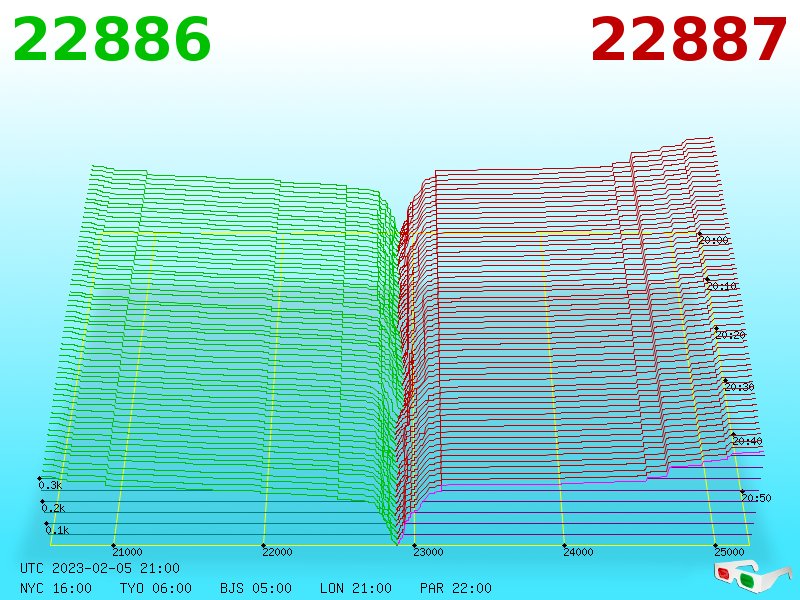Click the red ask price 22887
Screen dimensions: 800x600
pyautogui.click(x=688, y=39)
